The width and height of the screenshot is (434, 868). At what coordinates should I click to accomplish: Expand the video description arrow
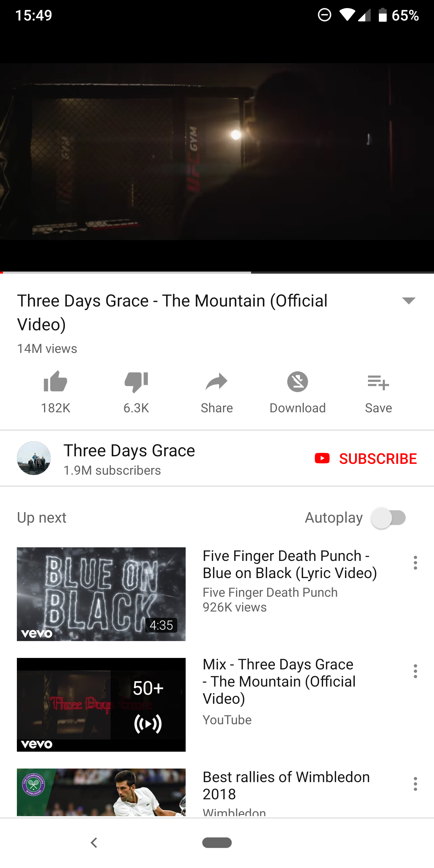point(409,300)
